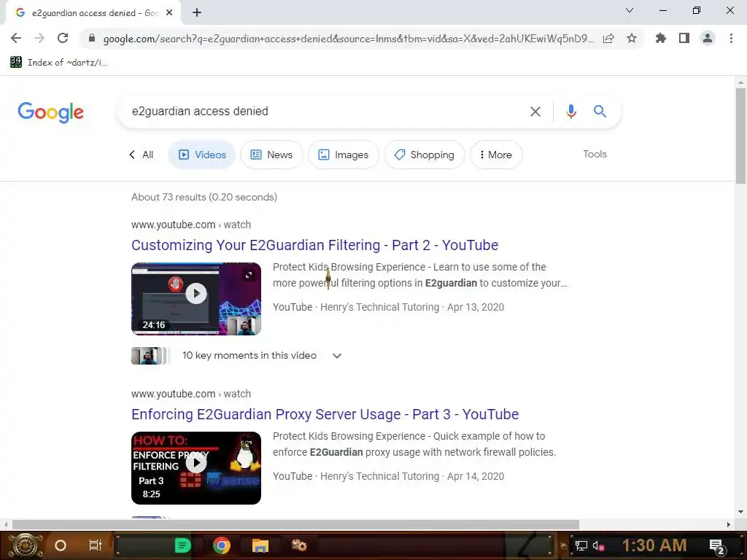This screenshot has height=560, width=747.
Task: Click into the e2guardian access denied search field
Action: 324,112
